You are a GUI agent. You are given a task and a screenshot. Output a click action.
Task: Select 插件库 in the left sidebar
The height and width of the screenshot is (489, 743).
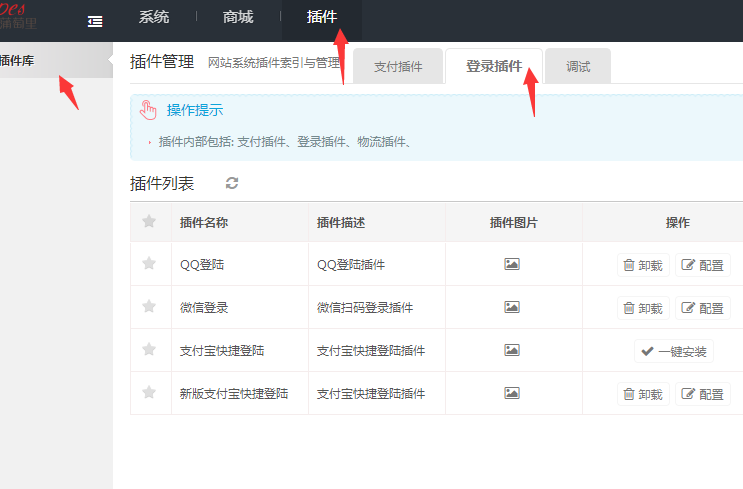[x=20, y=61]
